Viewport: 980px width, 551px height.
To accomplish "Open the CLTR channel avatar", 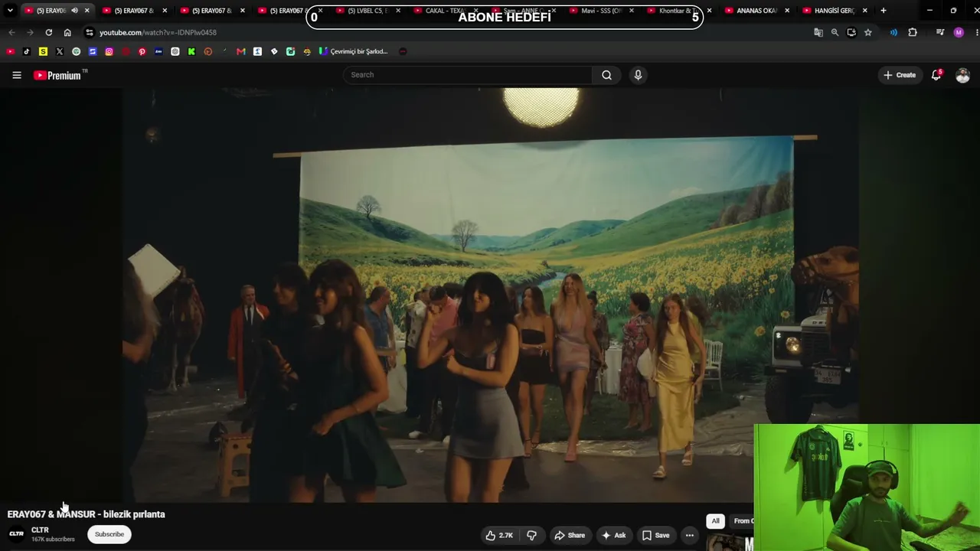I will coord(16,534).
